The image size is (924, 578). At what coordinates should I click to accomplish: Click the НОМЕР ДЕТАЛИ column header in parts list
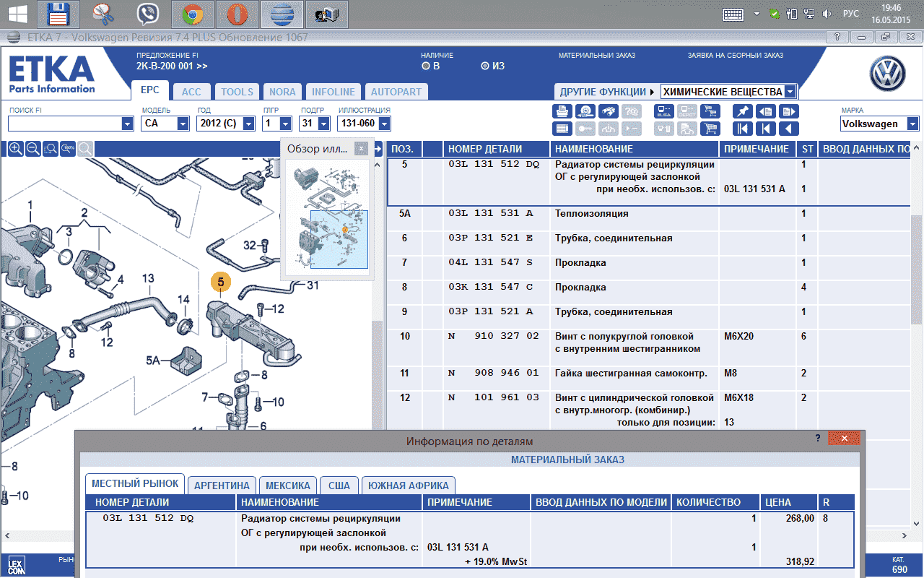pyautogui.click(x=497, y=149)
